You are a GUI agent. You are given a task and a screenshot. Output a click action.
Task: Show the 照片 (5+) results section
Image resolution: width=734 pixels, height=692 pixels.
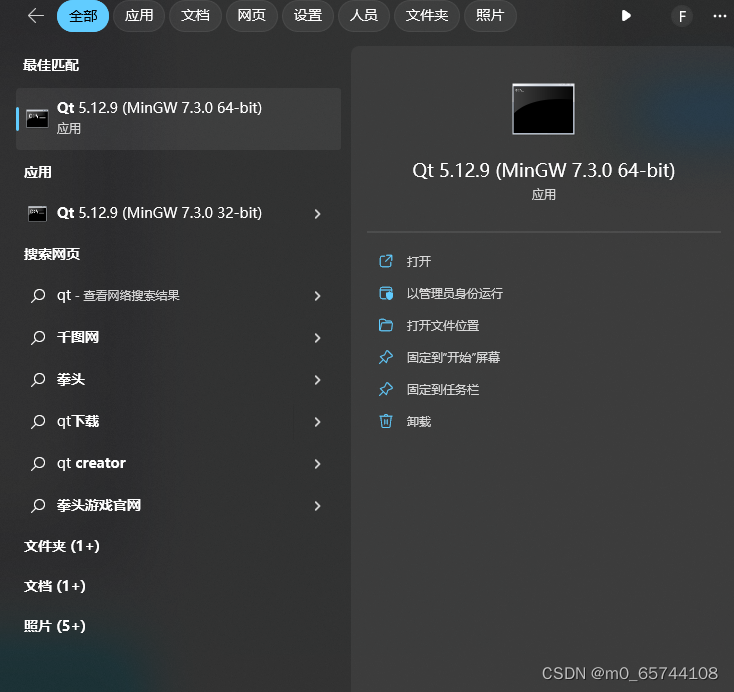click(x=55, y=626)
